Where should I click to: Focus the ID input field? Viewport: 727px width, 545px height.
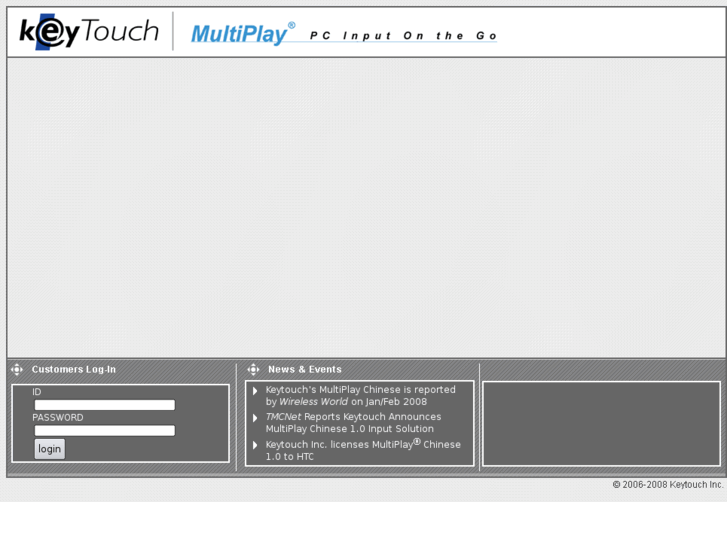tap(105, 405)
